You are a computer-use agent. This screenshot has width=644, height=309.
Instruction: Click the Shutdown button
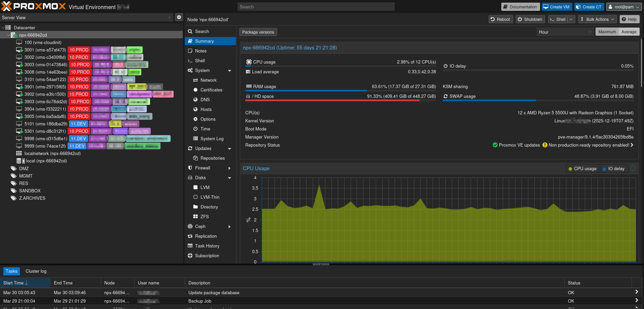coord(530,19)
